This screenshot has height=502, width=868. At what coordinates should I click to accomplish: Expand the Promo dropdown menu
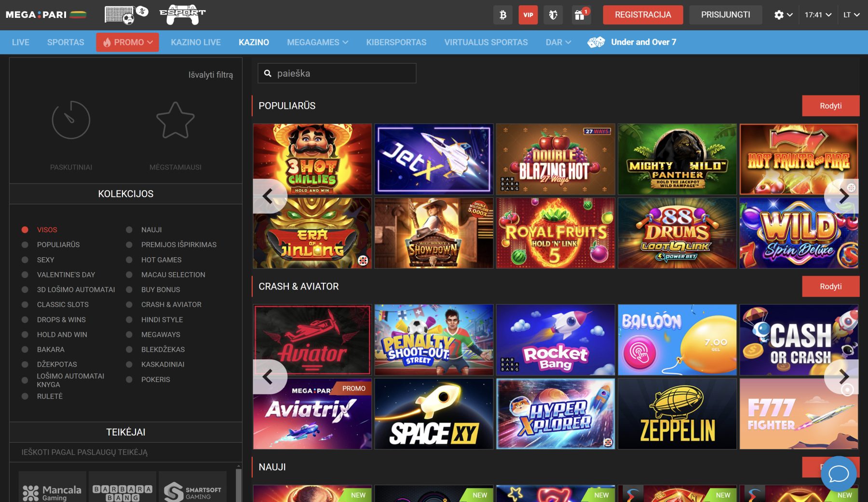point(127,42)
